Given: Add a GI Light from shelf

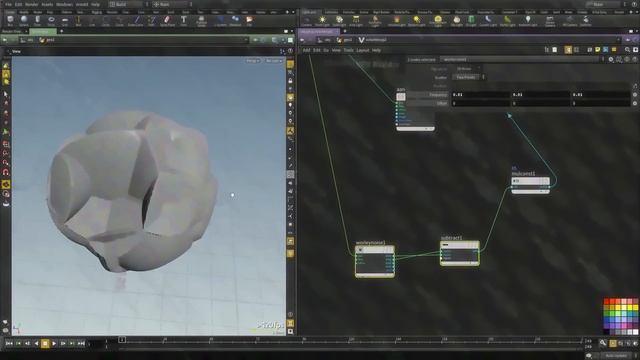Looking at the screenshot, I should (x=471, y=20).
